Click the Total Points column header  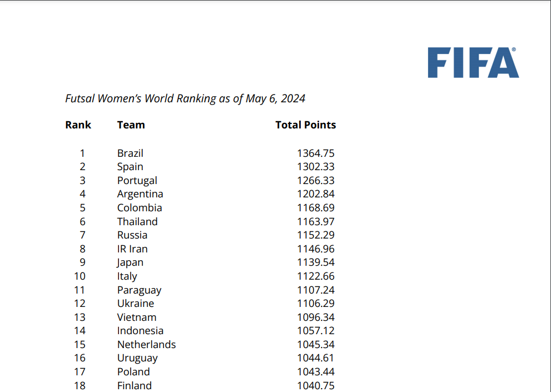click(x=305, y=125)
